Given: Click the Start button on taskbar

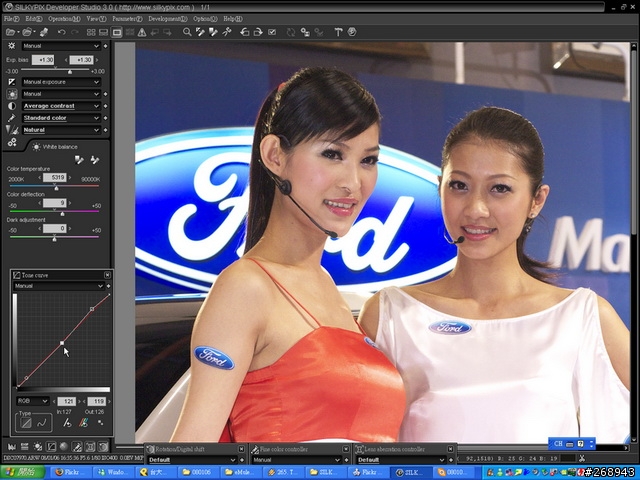Looking at the screenshot, I should tap(22, 472).
